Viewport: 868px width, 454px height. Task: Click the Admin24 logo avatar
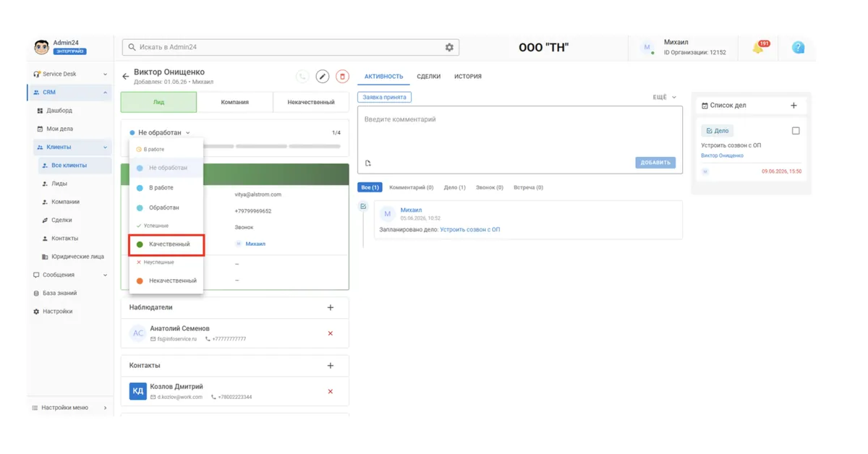click(42, 47)
